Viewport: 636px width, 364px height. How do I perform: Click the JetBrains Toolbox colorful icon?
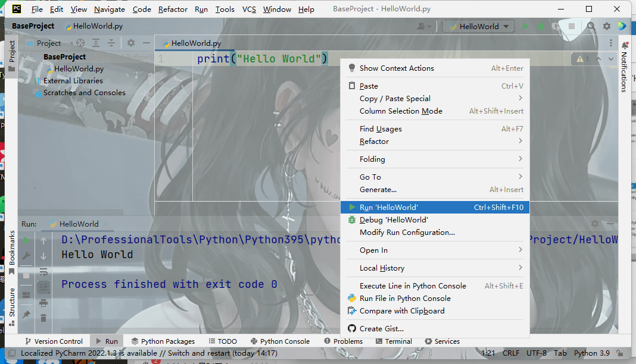click(x=622, y=26)
